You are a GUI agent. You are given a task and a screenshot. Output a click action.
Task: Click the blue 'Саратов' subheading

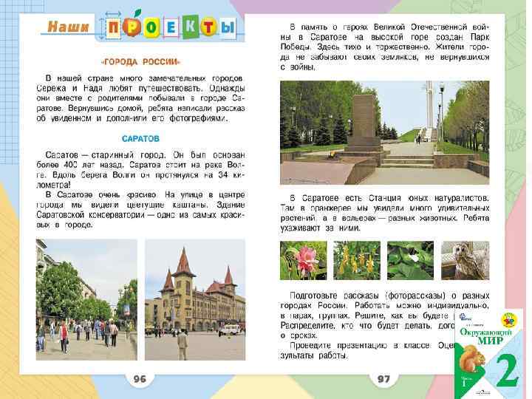(140, 139)
